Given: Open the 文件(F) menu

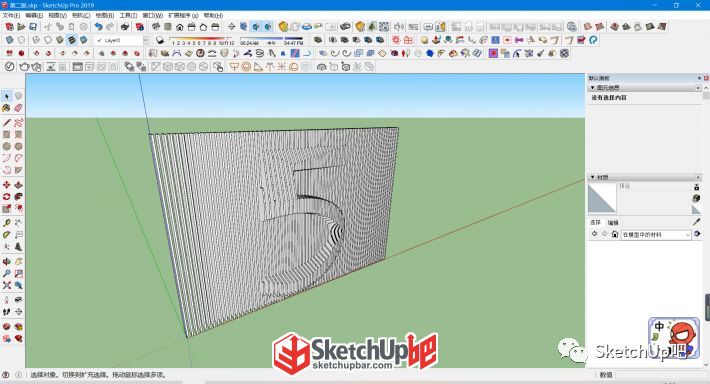Looking at the screenshot, I should click(11, 15).
